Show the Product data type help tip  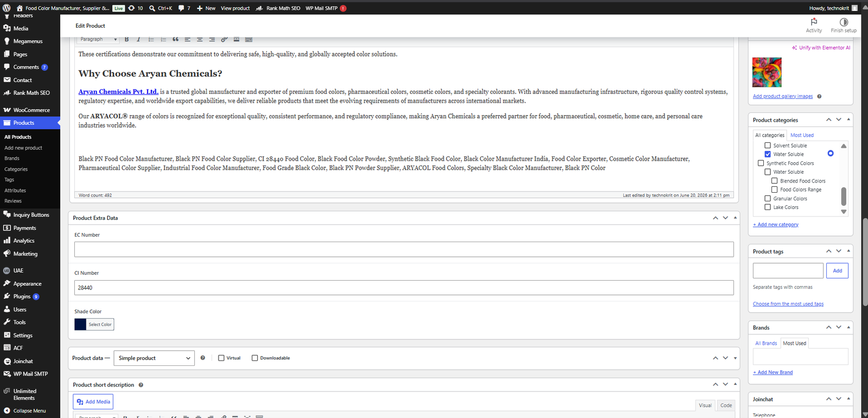(x=203, y=358)
